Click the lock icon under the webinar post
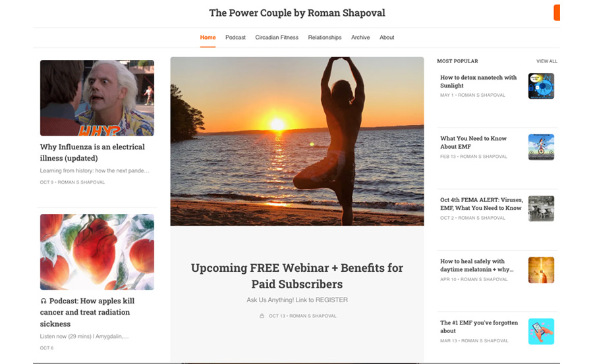The width and height of the screenshot is (593, 364). coord(262,315)
